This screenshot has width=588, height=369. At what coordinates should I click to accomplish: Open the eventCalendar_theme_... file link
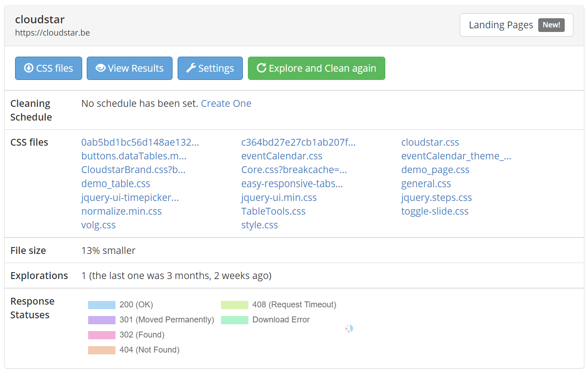pos(456,156)
